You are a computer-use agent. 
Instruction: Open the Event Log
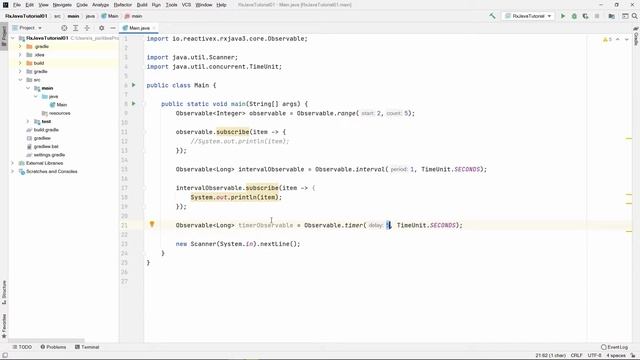click(614, 347)
